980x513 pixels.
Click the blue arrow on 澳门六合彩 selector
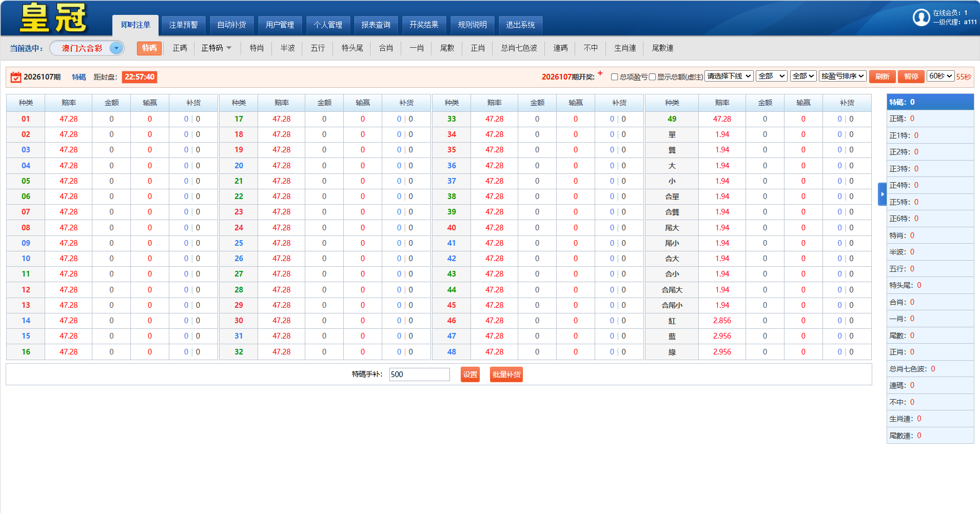click(116, 48)
